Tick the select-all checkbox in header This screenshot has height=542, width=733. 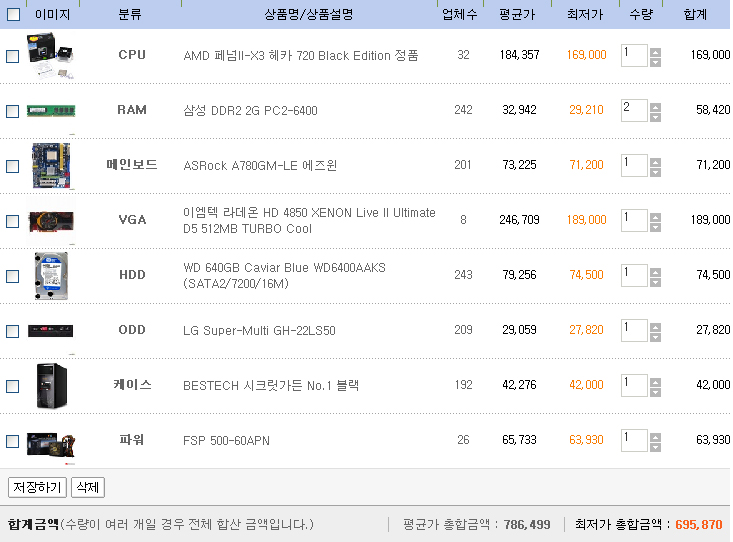14,14
